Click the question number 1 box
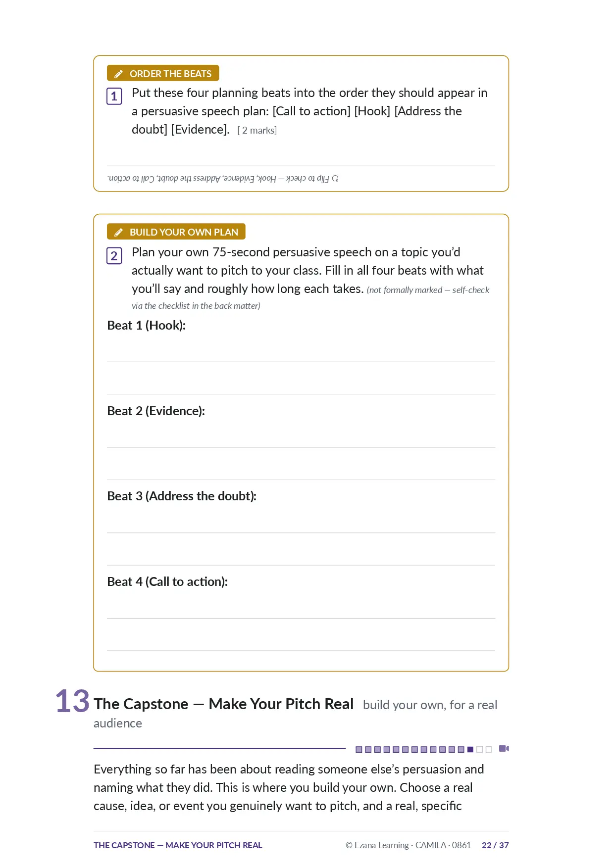Screen dimensions: 614x868 114,96
